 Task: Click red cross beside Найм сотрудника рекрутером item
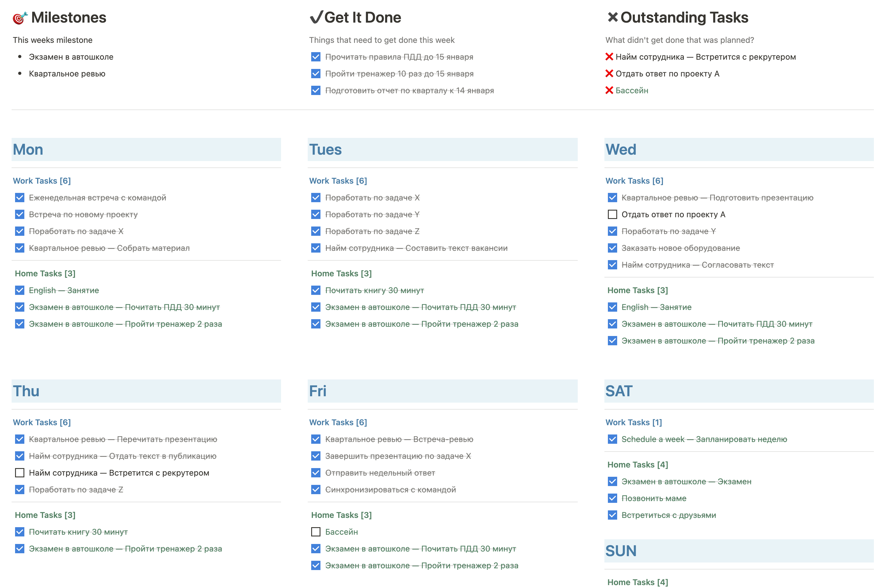[x=609, y=57]
